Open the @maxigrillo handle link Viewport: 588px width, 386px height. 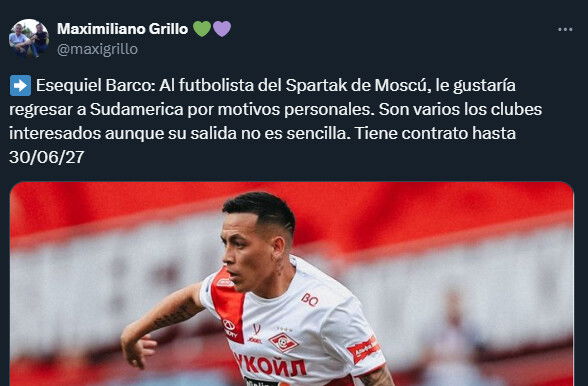98,49
